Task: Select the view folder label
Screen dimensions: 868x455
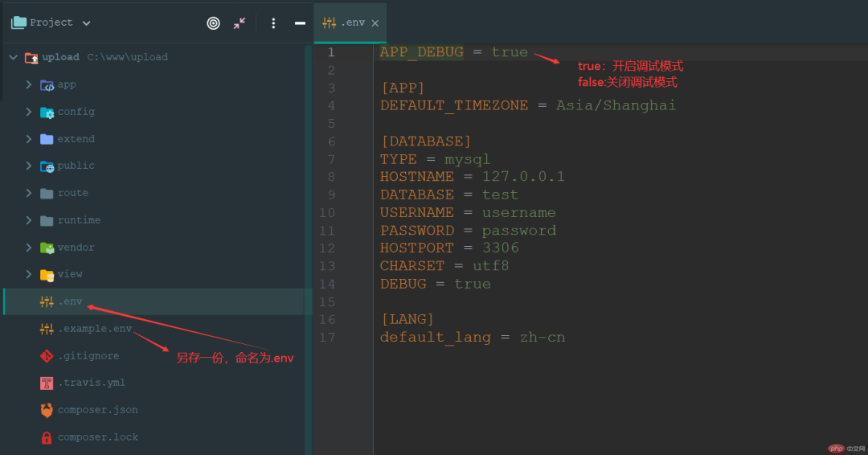Action: point(70,274)
